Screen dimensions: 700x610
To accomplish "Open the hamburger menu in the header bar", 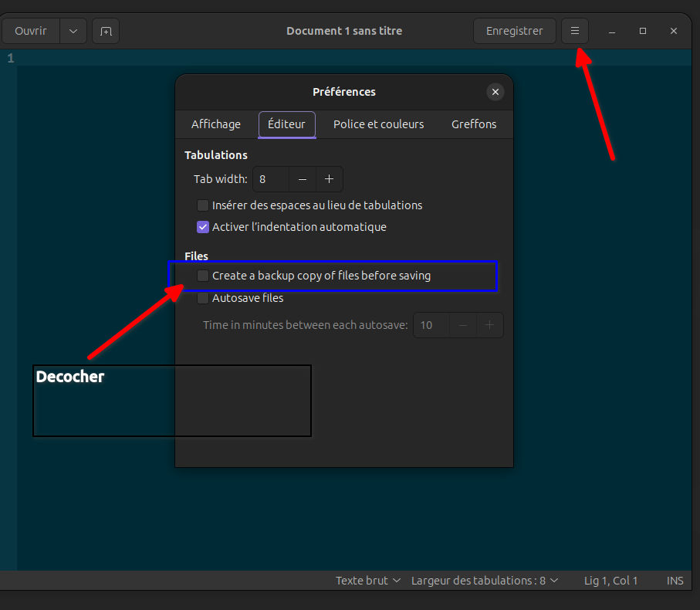I will (574, 31).
